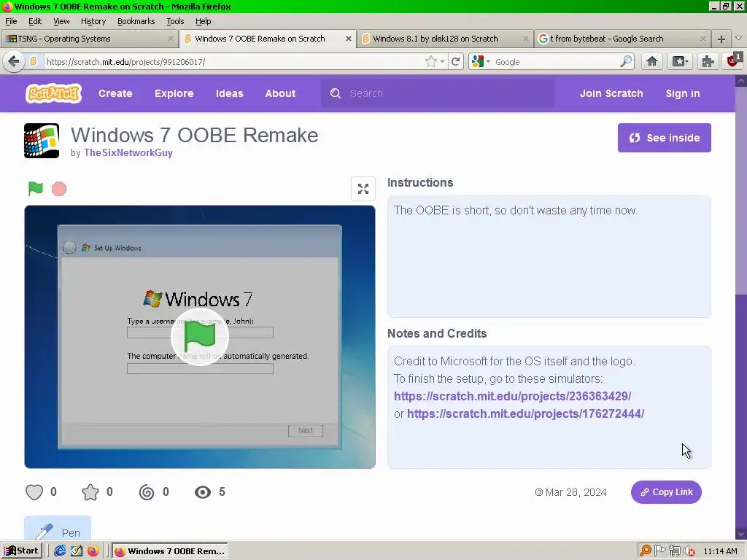Image resolution: width=747 pixels, height=560 pixels.
Task: Go back with Firefox back arrow
Action: [14, 61]
